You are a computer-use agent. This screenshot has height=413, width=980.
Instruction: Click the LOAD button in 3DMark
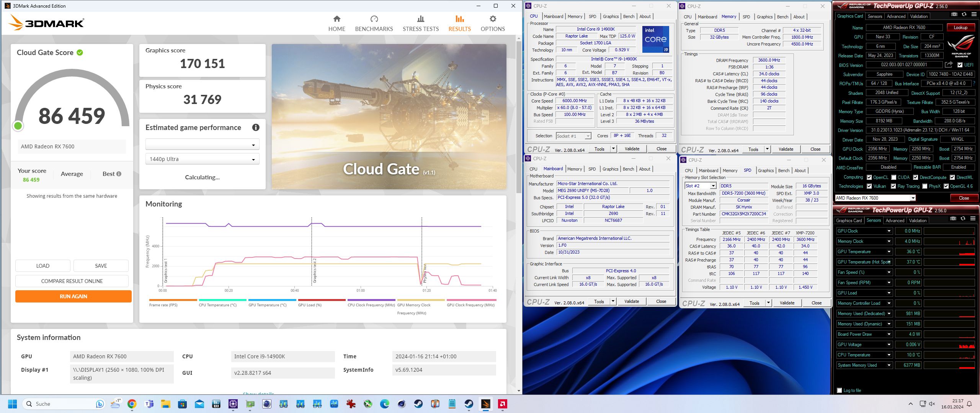click(x=43, y=266)
